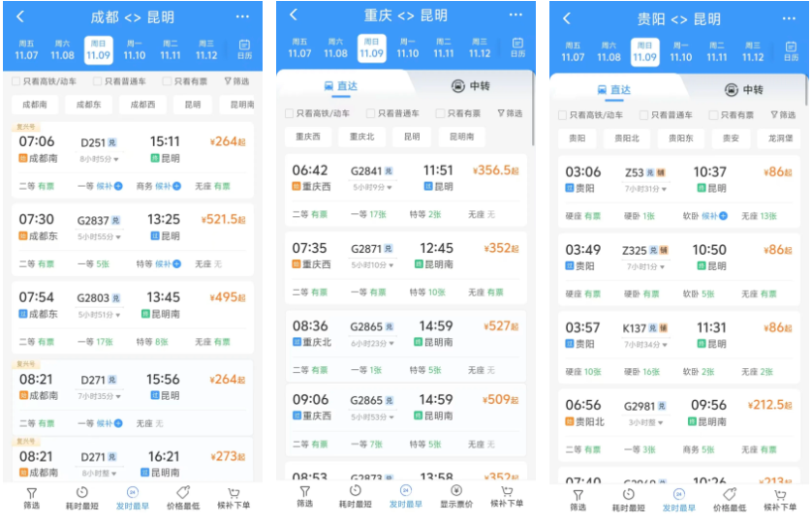This screenshot has height=523, width=812.
Task: Filter by 成都西 station chip
Action: point(141,105)
